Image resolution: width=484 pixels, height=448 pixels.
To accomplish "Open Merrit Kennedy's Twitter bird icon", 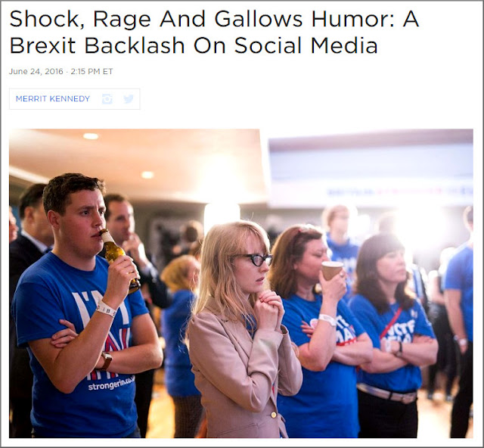I will coord(129,99).
